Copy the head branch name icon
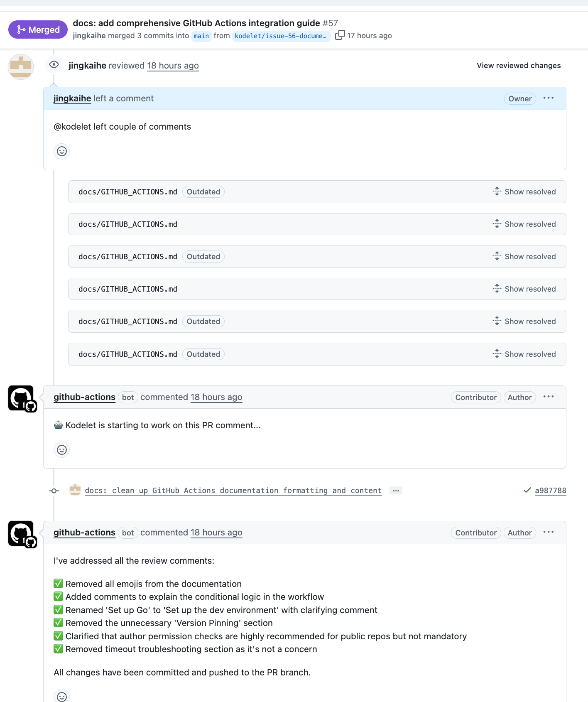588x702 pixels. (340, 35)
